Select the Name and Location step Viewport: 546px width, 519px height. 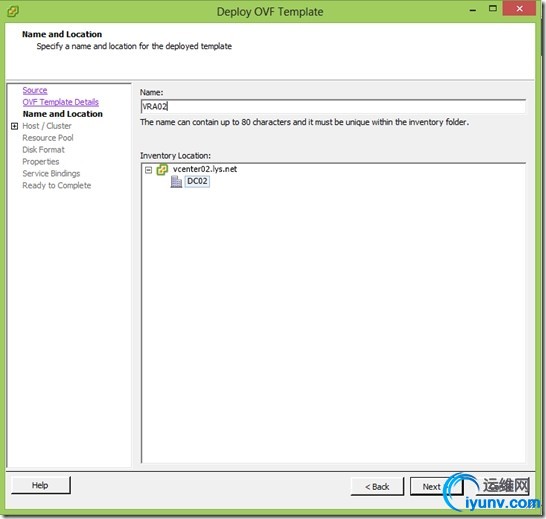tap(63, 114)
